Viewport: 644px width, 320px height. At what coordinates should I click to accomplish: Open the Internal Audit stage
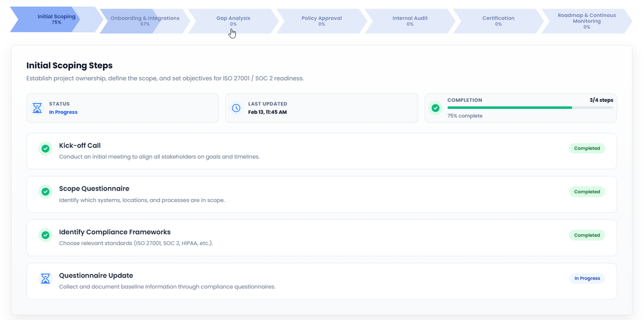(x=410, y=21)
